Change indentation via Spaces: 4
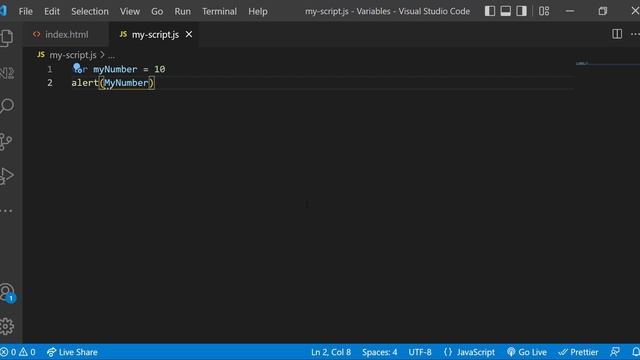Screen dimensions: 640x360 coord(379,352)
